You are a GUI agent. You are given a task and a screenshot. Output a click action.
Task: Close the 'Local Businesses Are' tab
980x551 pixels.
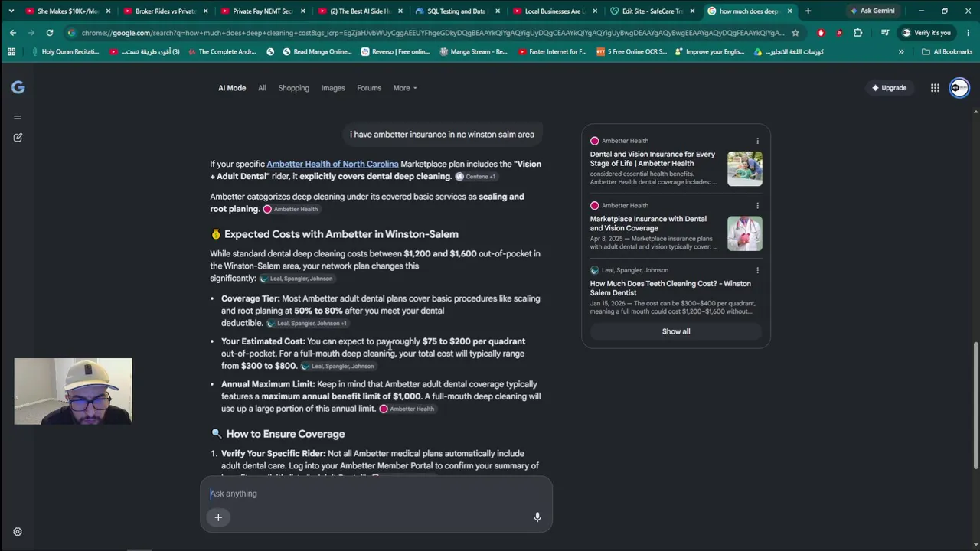(x=594, y=11)
